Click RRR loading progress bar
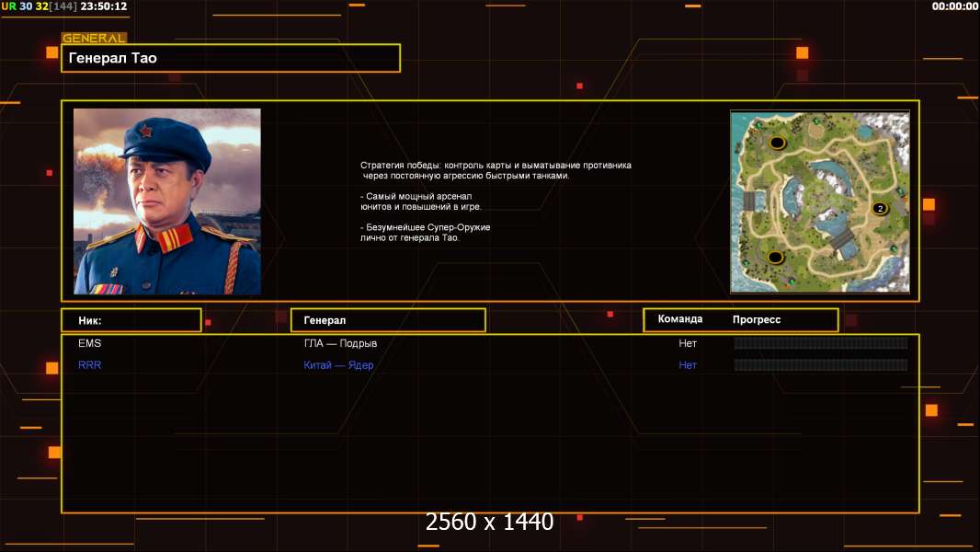The image size is (980, 552). [821, 364]
